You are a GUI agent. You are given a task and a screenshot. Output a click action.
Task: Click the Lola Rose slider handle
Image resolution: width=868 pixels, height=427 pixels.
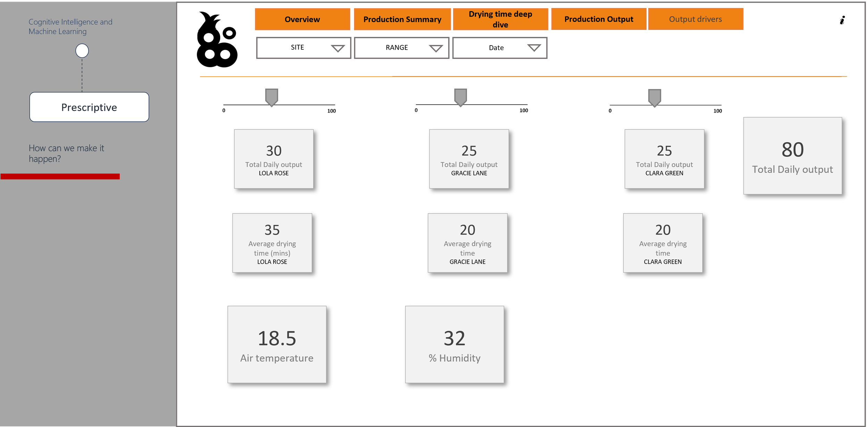point(272,97)
